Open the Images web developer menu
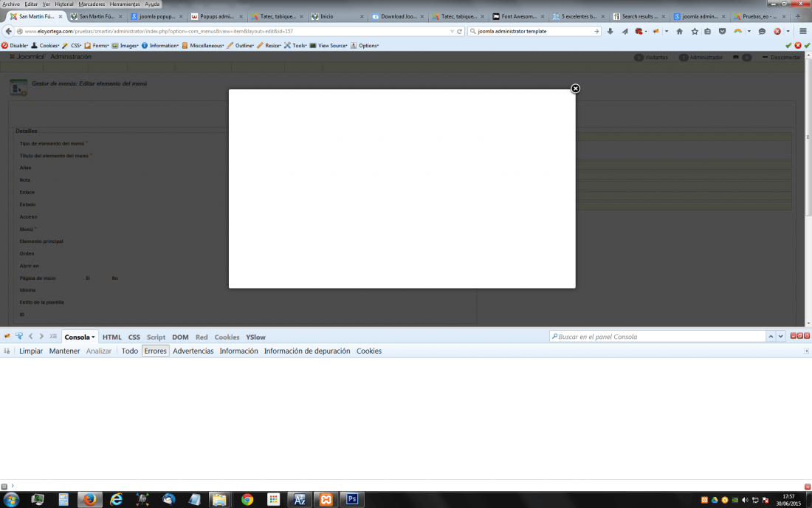Image resolution: width=812 pixels, height=508 pixels. click(x=125, y=46)
